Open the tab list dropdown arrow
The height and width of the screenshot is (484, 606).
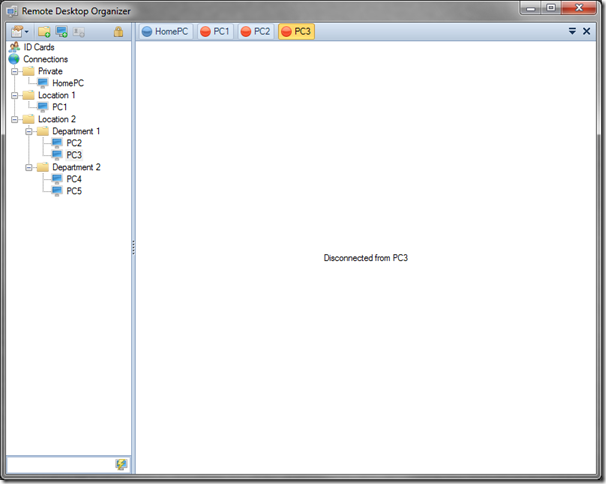(572, 31)
